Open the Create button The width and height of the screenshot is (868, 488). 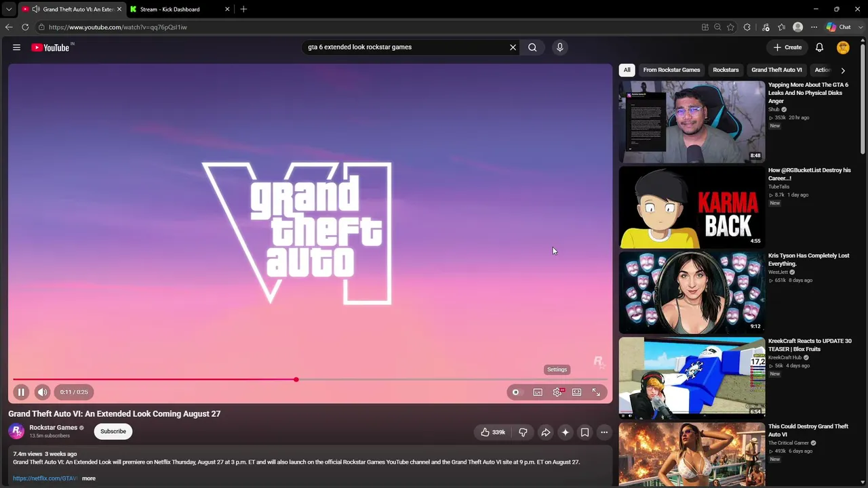coord(787,47)
